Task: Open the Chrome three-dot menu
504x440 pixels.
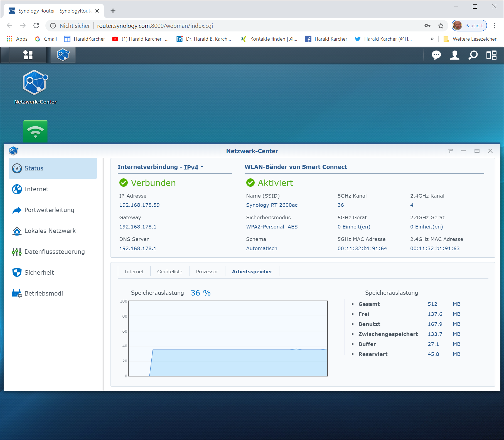Action: 495,26
